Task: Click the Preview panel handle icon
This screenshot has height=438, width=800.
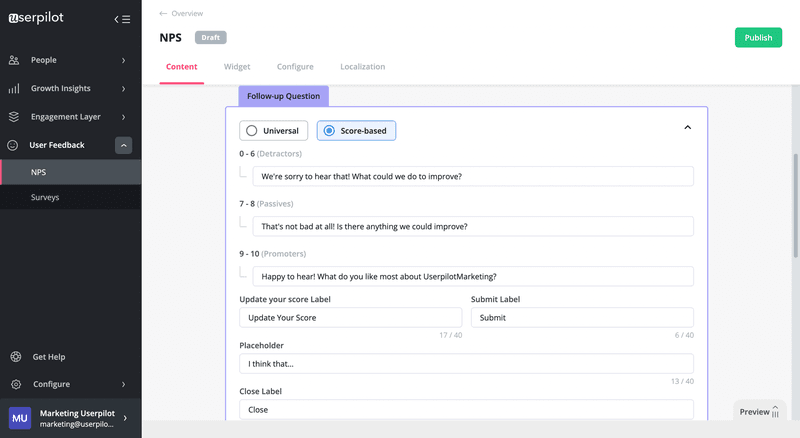Action: click(776, 411)
